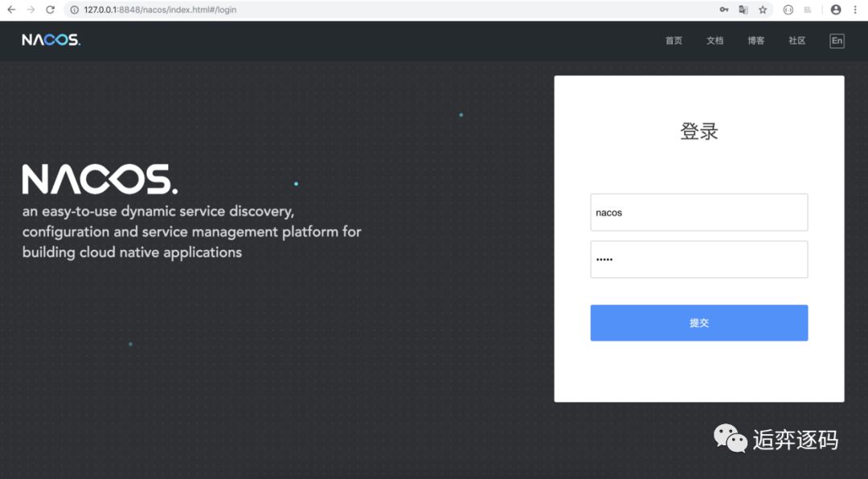This screenshot has height=479, width=868.
Task: Bookmark this page with star icon
Action: (763, 10)
